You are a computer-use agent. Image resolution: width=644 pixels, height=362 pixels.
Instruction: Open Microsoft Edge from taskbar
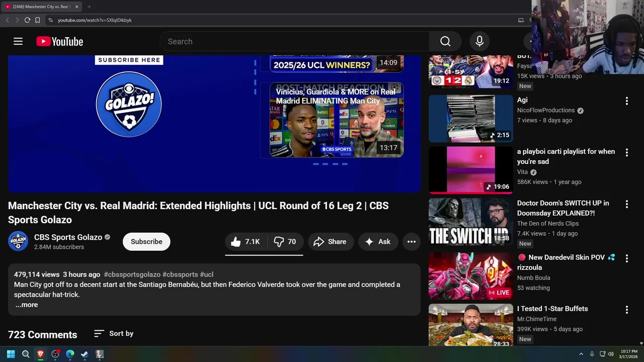pyautogui.click(x=70, y=354)
